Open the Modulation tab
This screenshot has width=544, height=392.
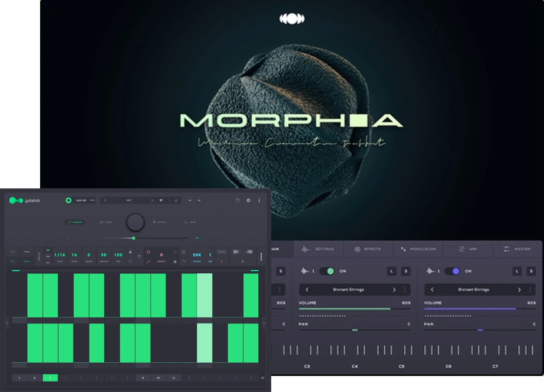click(418, 249)
